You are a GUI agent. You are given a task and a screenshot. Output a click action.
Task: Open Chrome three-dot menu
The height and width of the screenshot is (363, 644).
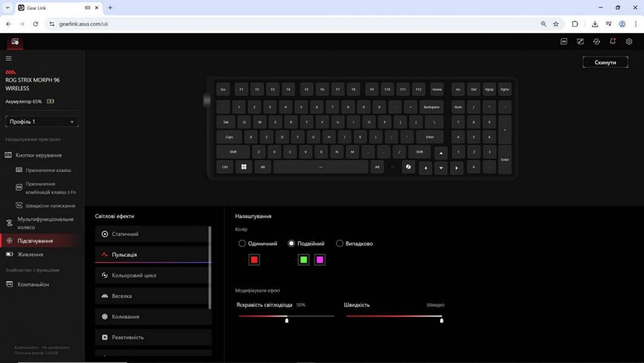pyautogui.click(x=636, y=24)
